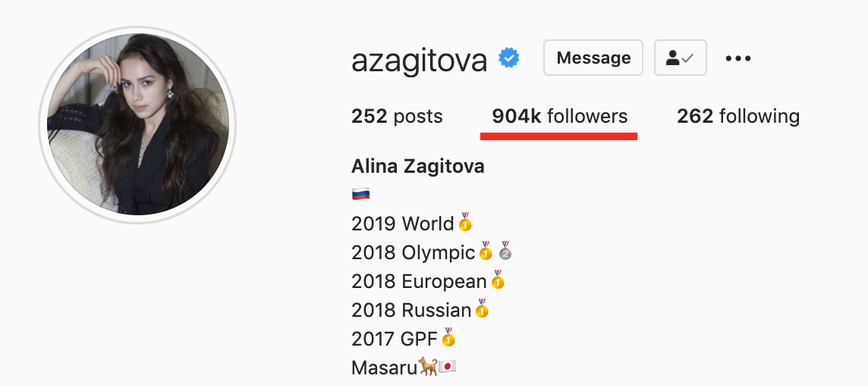868x385 pixels.
Task: Click the Russian flag emoji in bio
Action: [x=361, y=194]
